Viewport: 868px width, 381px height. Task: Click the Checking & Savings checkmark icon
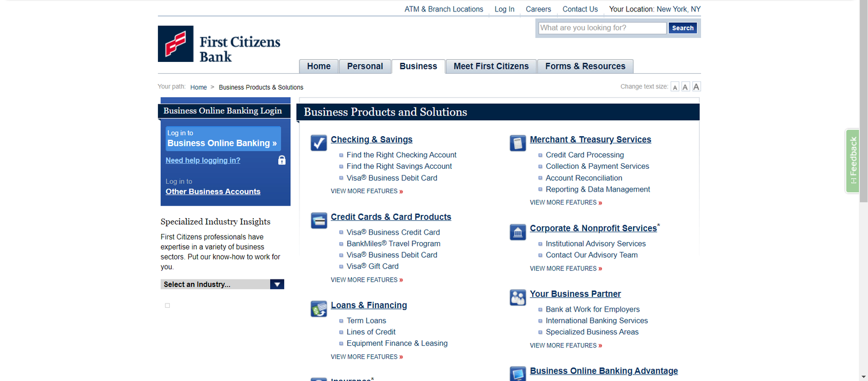(x=318, y=143)
